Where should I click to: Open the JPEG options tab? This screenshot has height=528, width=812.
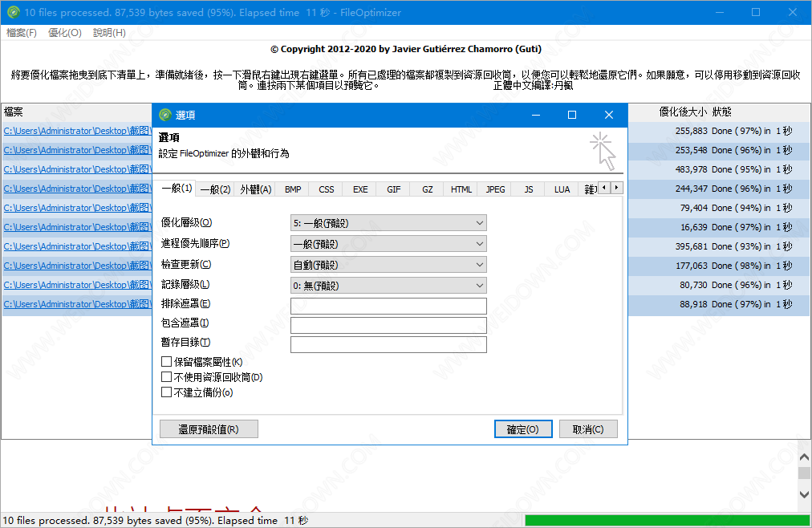tap(495, 189)
